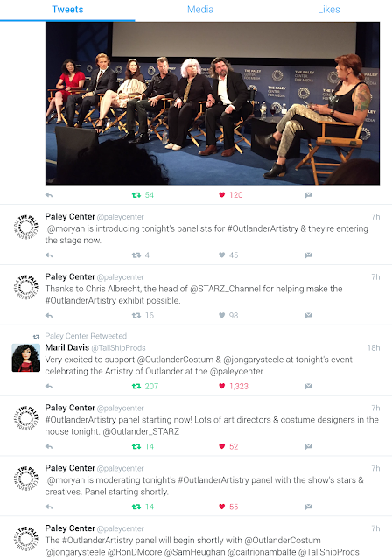The width and height of the screenshot is (392, 560).
Task: Unlike the photo tweet with 120 likes
Action: (221, 194)
